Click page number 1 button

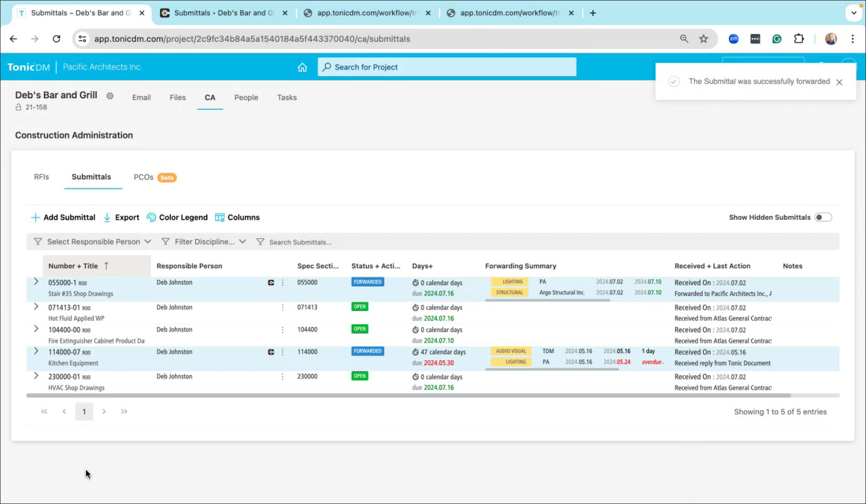[x=84, y=411]
